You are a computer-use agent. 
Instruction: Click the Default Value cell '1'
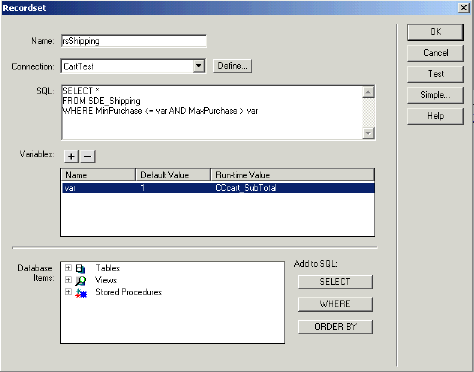click(143, 188)
